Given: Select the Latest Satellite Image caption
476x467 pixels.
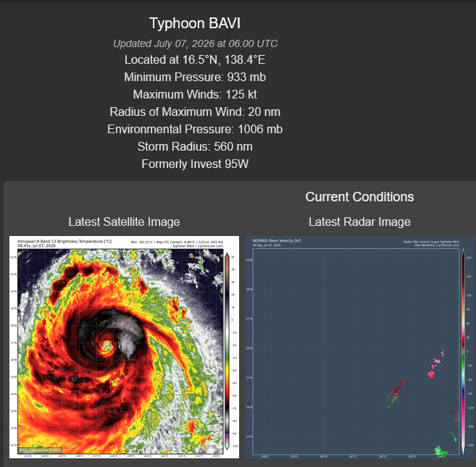Looking at the screenshot, I should coord(124,222).
